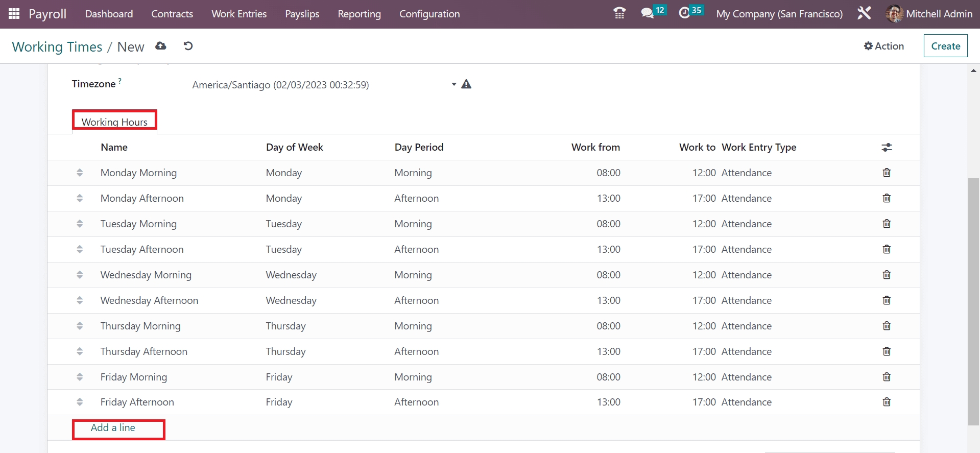Open the VoIP phone icon
This screenshot has height=453, width=980.
pyautogui.click(x=619, y=13)
